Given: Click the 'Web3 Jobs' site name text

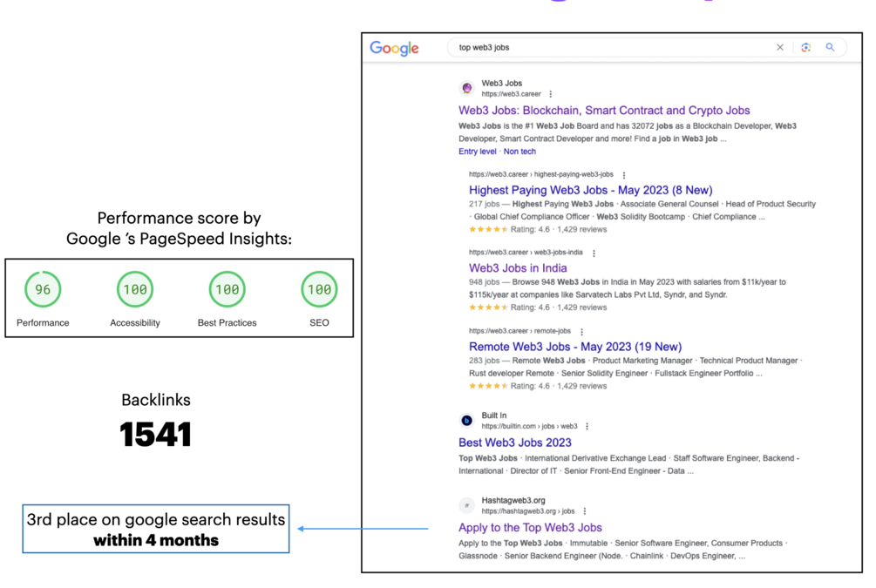Looking at the screenshot, I should click(502, 84).
